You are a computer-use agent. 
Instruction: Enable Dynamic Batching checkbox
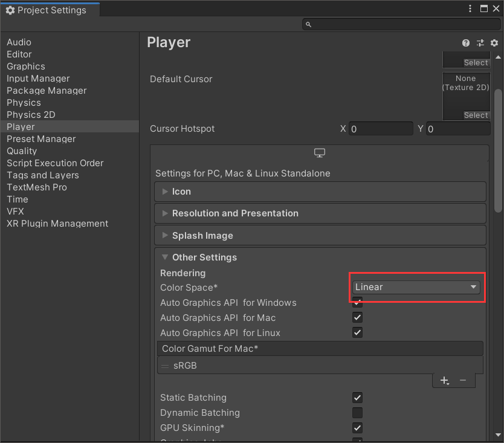[357, 413]
